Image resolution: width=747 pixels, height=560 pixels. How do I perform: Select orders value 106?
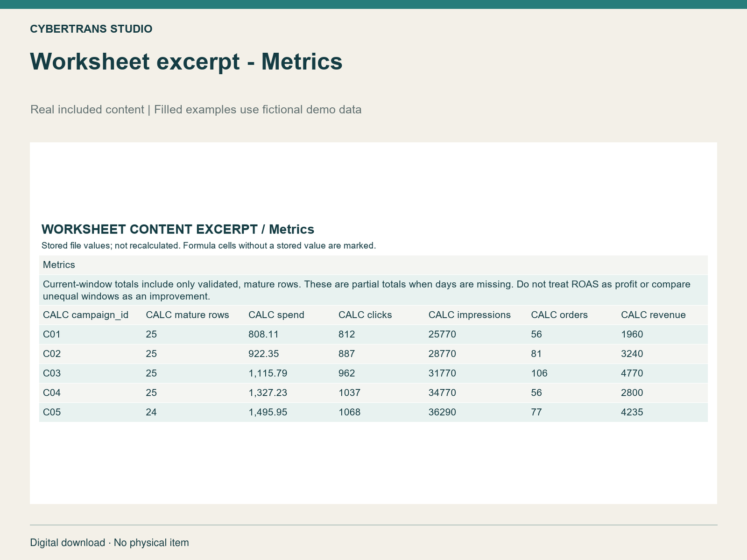click(539, 373)
